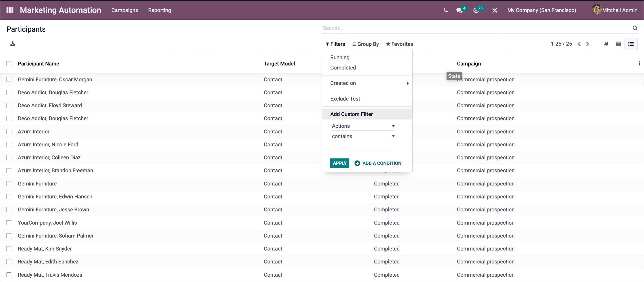Open Ready Mat, Edith Sanchez record
The width and height of the screenshot is (644, 282).
[48, 261]
